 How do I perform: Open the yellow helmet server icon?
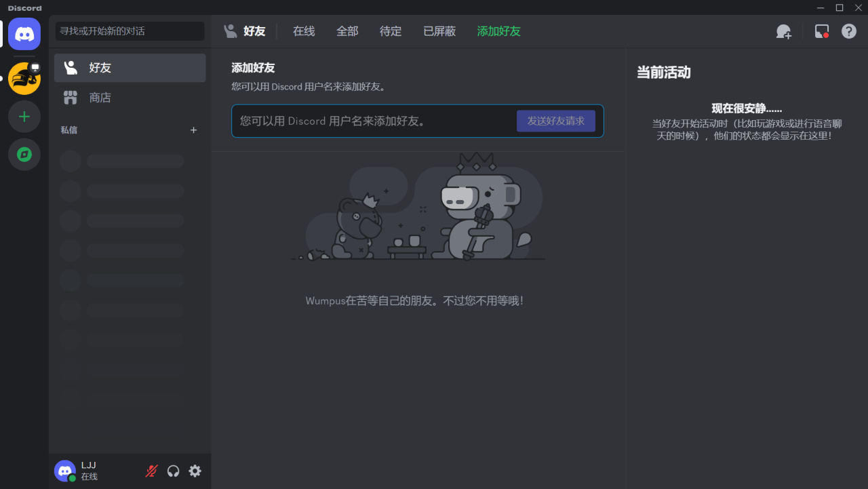pos(24,79)
